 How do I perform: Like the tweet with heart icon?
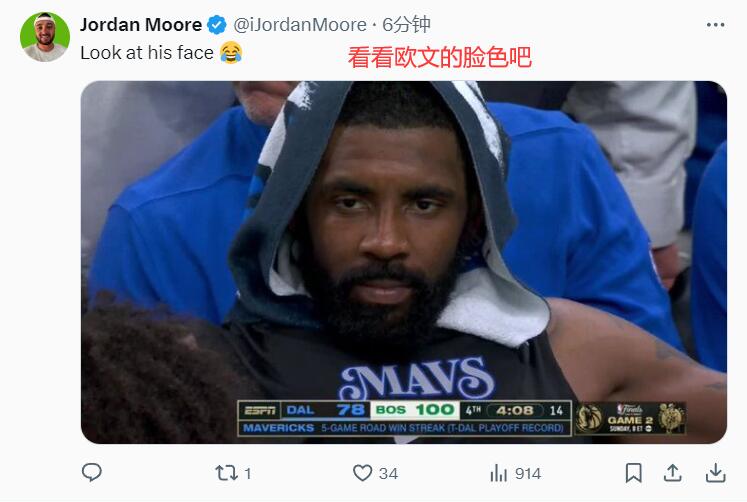(x=362, y=473)
